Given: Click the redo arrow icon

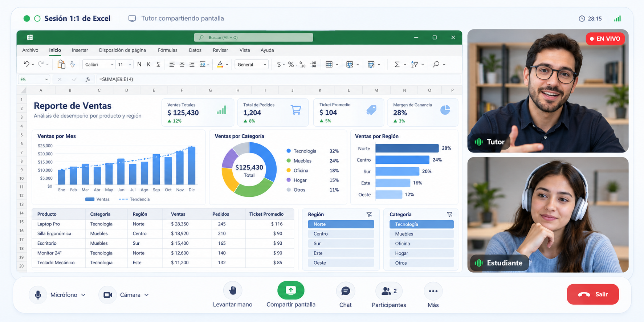Looking at the screenshot, I should point(41,64).
